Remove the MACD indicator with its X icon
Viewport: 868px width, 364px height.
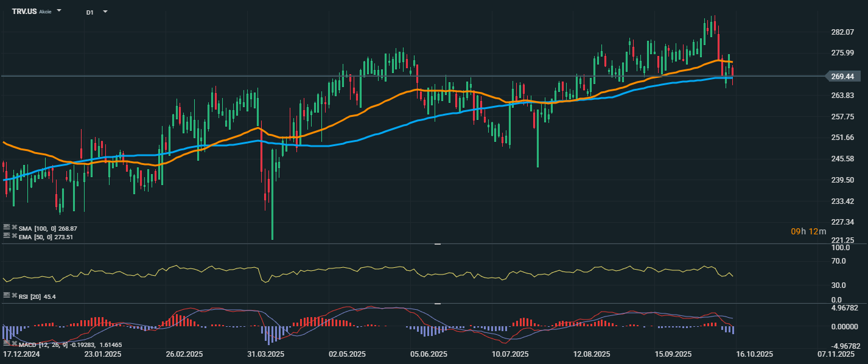coord(14,345)
